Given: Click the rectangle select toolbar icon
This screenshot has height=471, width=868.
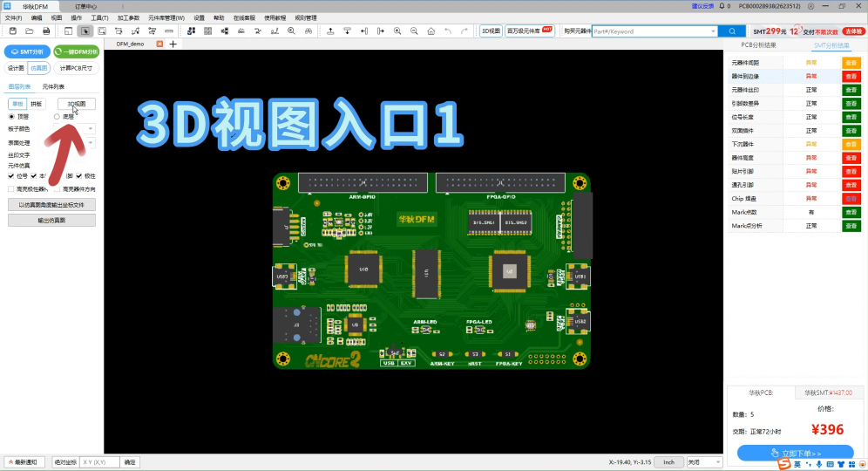Looking at the screenshot, I should coord(102,31).
